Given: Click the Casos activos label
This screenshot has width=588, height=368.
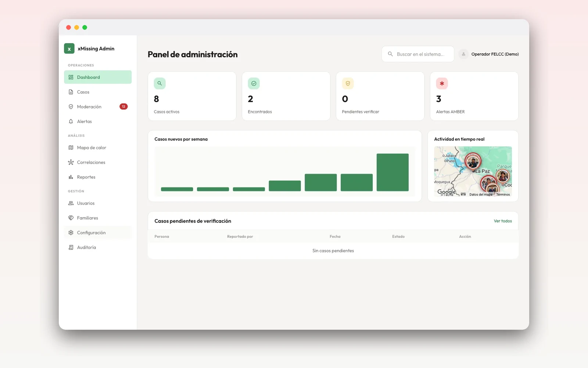Looking at the screenshot, I should (x=167, y=112).
